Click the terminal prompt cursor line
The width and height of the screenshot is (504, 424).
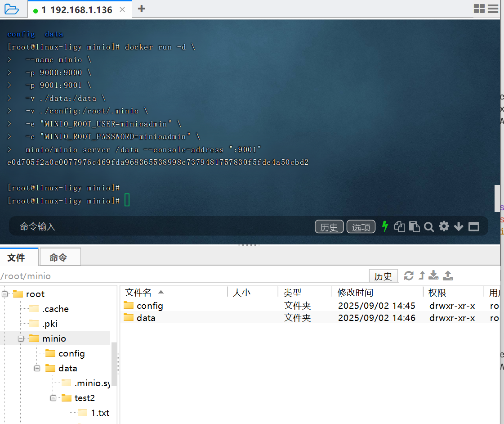point(68,201)
